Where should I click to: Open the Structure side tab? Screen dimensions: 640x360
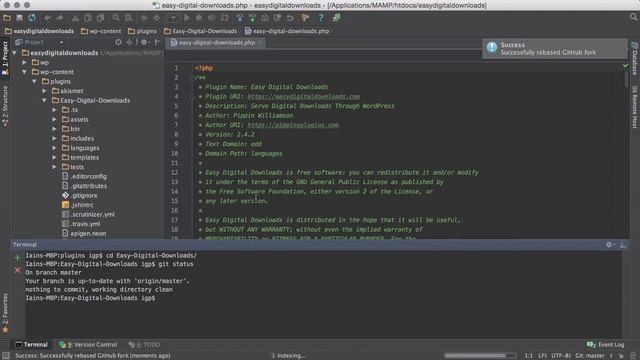tap(5, 106)
